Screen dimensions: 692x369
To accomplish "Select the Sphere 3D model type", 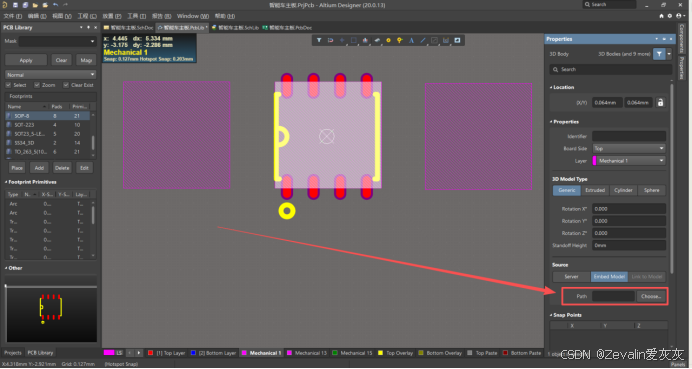I will coord(651,190).
